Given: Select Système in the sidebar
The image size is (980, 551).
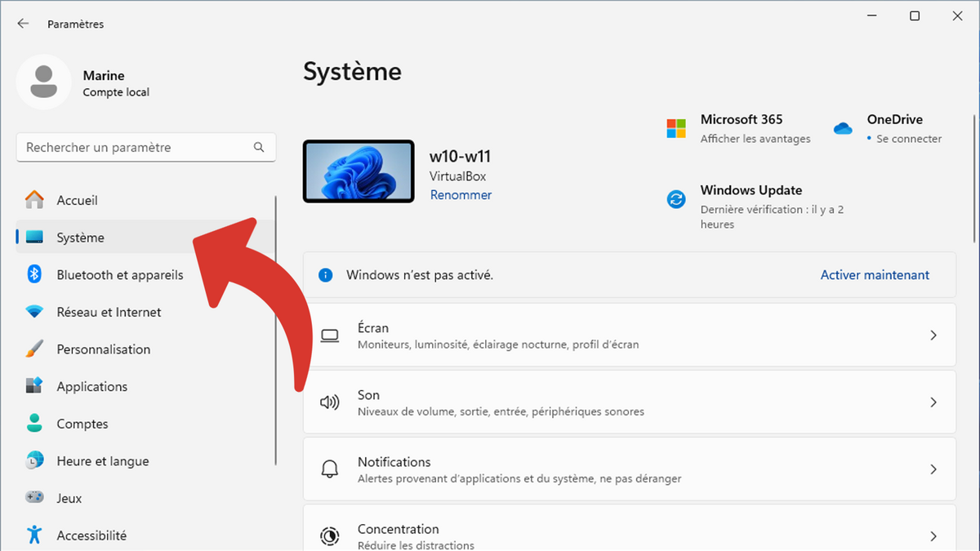Looking at the screenshot, I should [145, 238].
